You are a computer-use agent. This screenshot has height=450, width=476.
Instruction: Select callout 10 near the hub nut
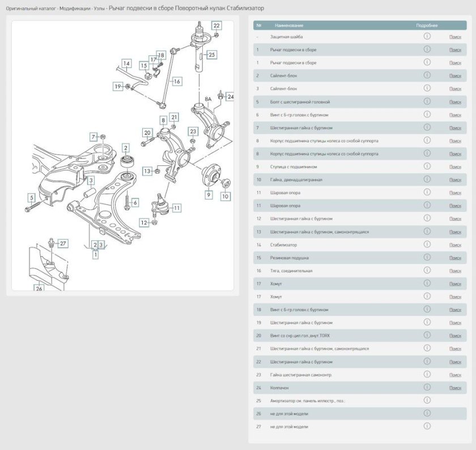[x=226, y=196]
